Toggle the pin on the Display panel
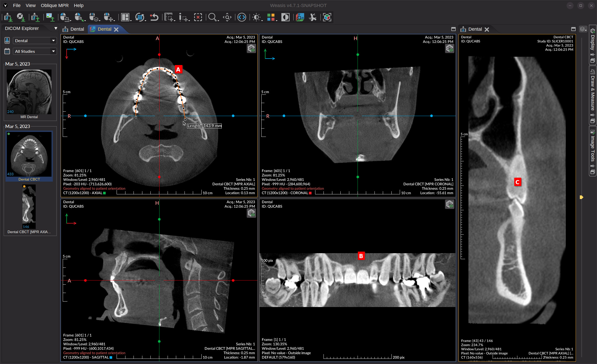Image resolution: width=597 pixels, height=364 pixels. pos(593,55)
